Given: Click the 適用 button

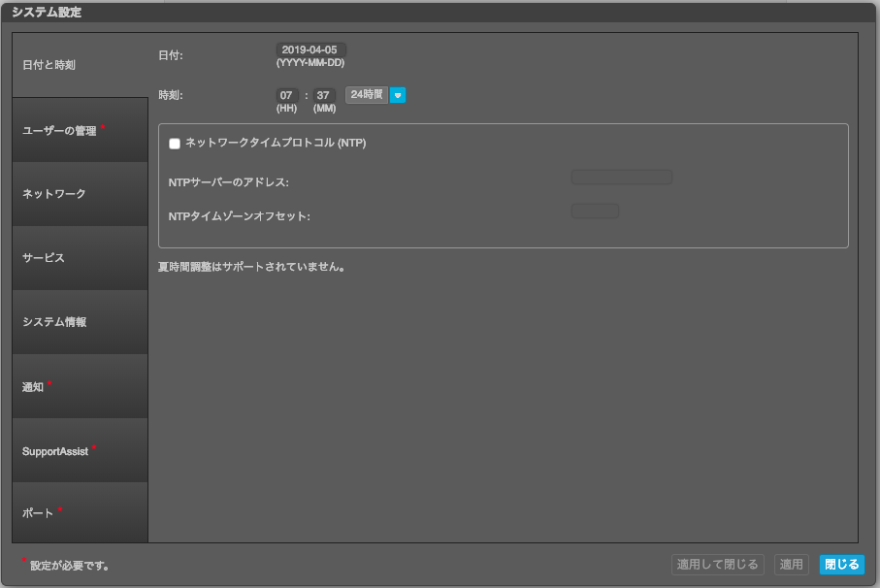Looking at the screenshot, I should point(792,565).
